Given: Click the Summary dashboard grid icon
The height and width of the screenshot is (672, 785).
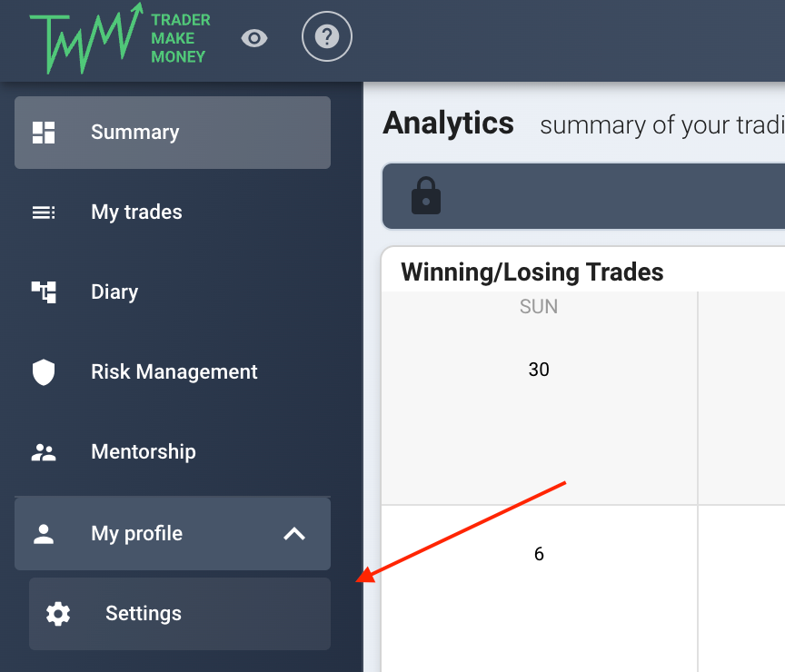Looking at the screenshot, I should [44, 133].
